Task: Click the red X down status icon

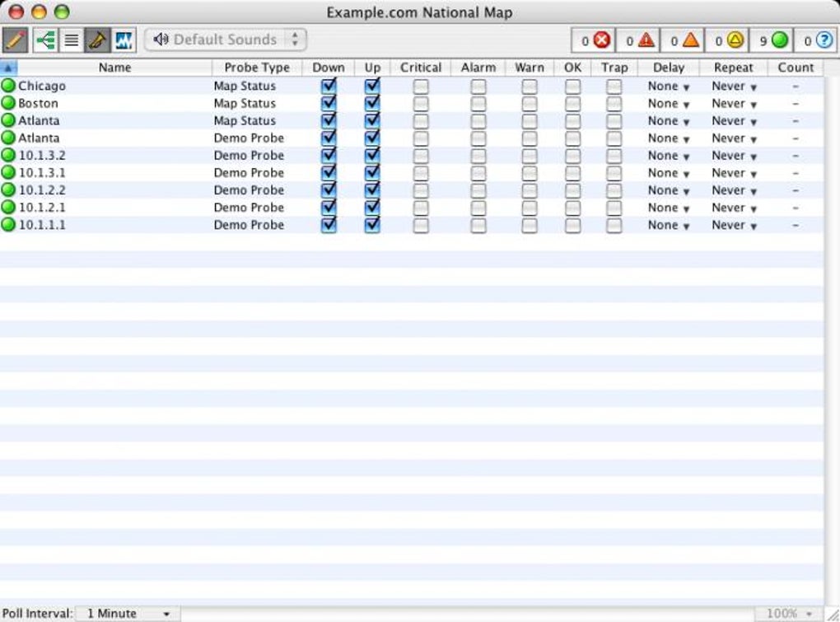Action: point(602,40)
